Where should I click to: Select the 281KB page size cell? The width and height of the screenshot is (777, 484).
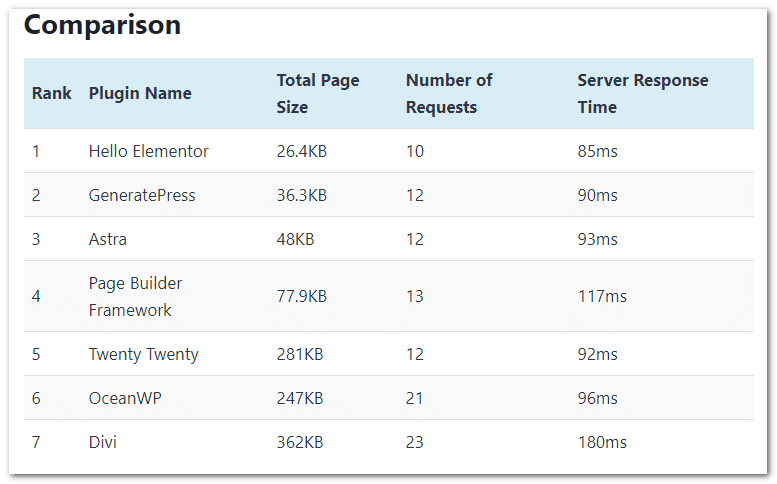[x=300, y=354]
